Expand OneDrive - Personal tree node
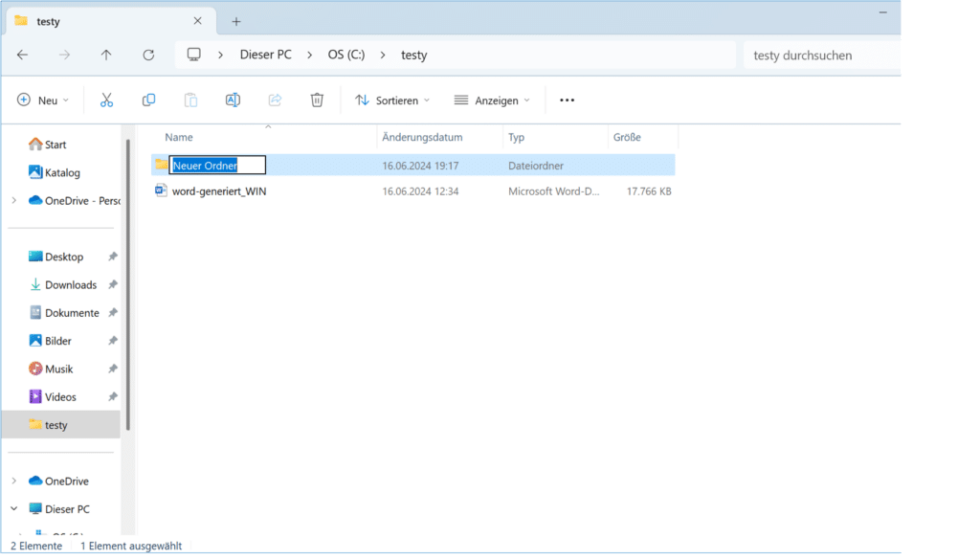This screenshot has height=560, width=980. [x=13, y=201]
